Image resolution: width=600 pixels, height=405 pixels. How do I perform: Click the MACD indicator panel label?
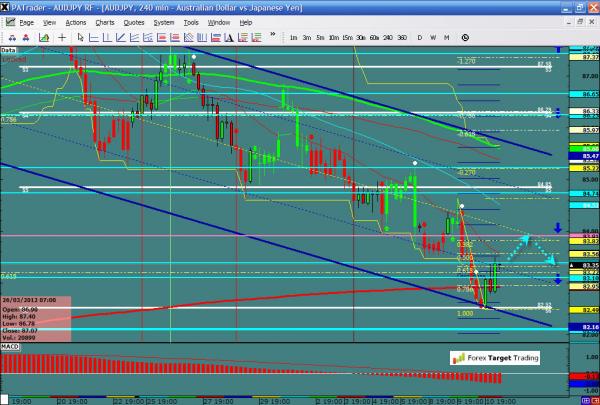click(x=10, y=345)
